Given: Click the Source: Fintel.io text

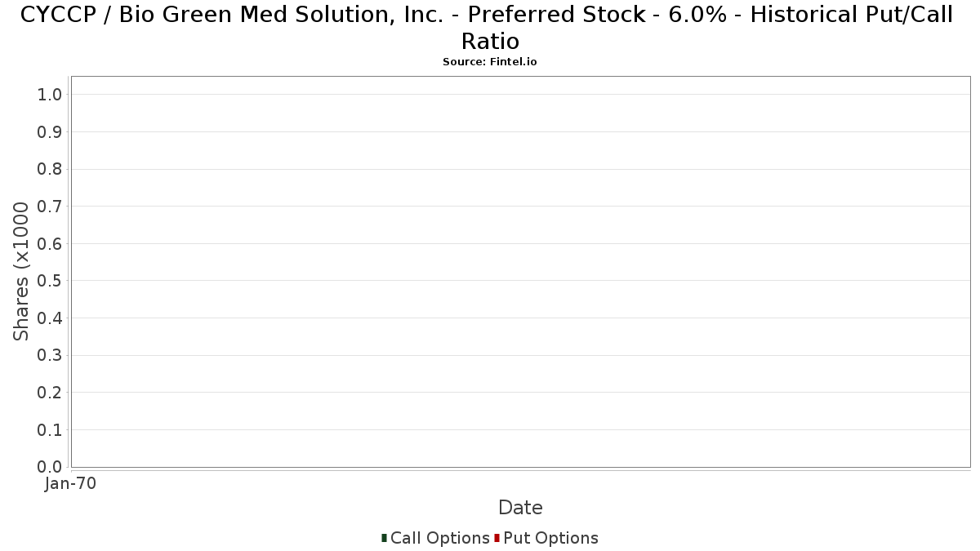Looking at the screenshot, I should click(x=490, y=62).
